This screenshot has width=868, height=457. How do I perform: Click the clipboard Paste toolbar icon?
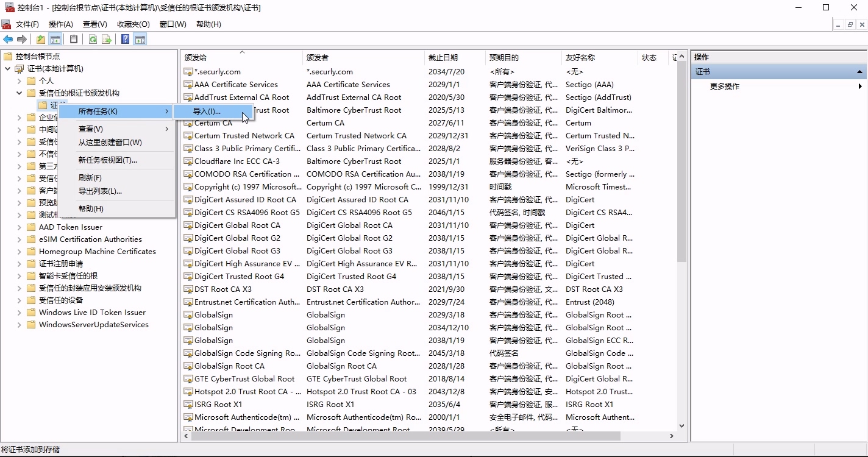coord(74,40)
